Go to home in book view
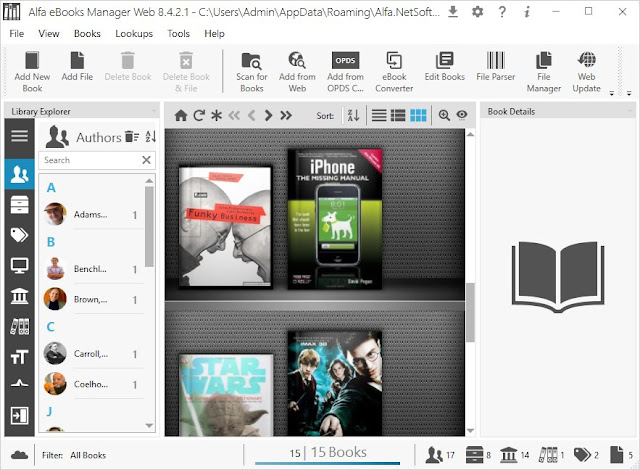The image size is (640, 470). click(x=181, y=115)
